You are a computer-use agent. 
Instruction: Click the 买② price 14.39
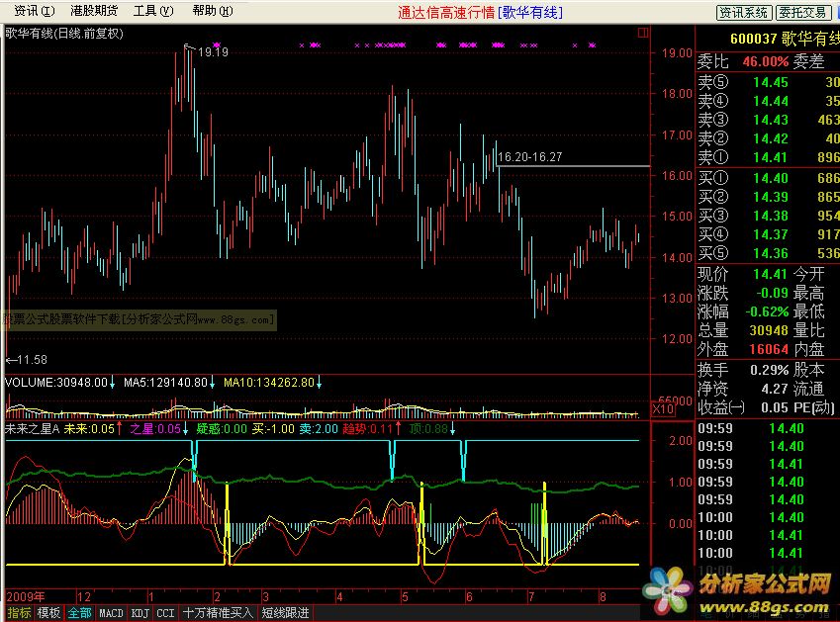(771, 197)
